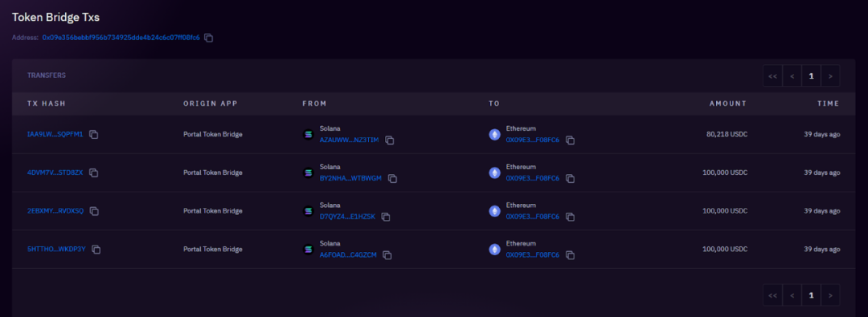Click the Solana icon in third row
This screenshot has width=868, height=317.
pos(309,211)
